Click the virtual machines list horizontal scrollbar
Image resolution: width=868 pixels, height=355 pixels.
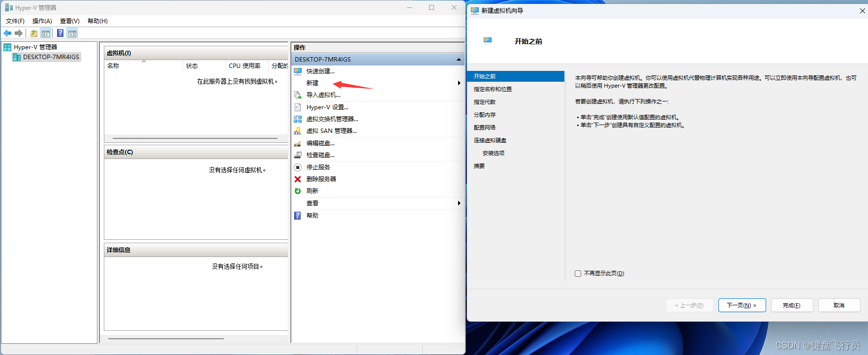pyautogui.click(x=195, y=138)
